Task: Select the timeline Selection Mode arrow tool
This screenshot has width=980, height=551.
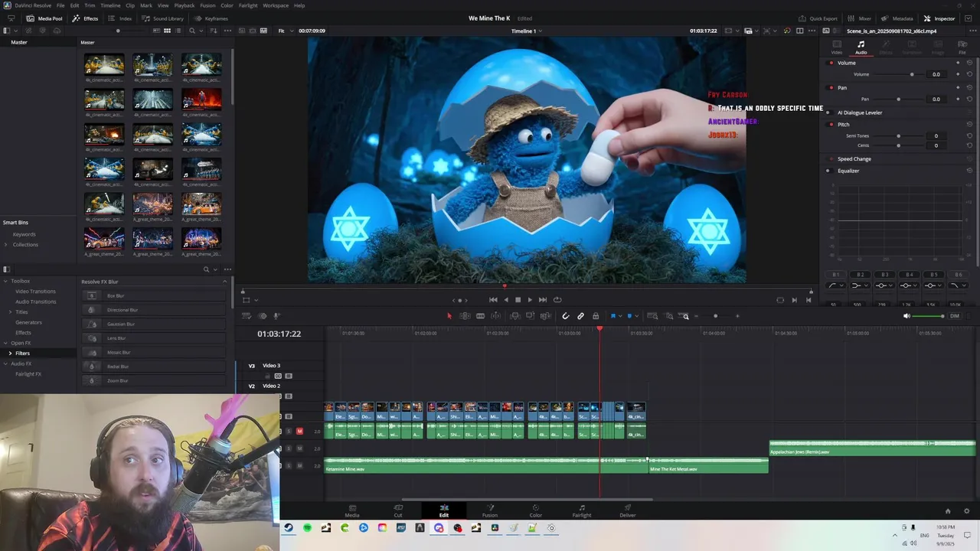Action: tap(449, 316)
